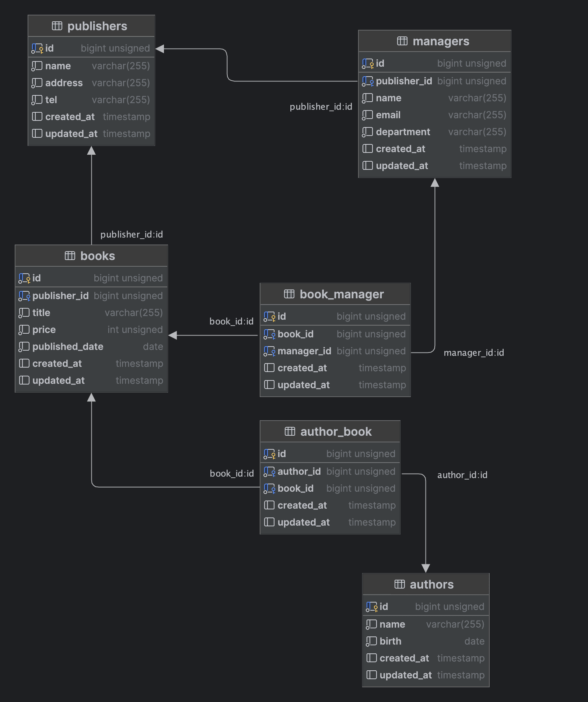Click the managers table grid icon
588x702 pixels.
(x=402, y=41)
